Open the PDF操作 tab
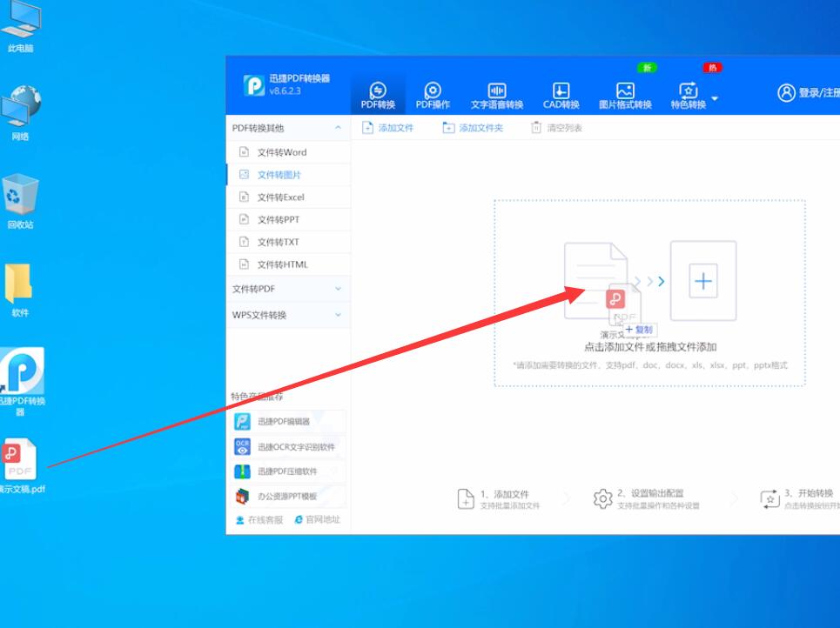Image resolution: width=840 pixels, height=628 pixels. [433, 96]
